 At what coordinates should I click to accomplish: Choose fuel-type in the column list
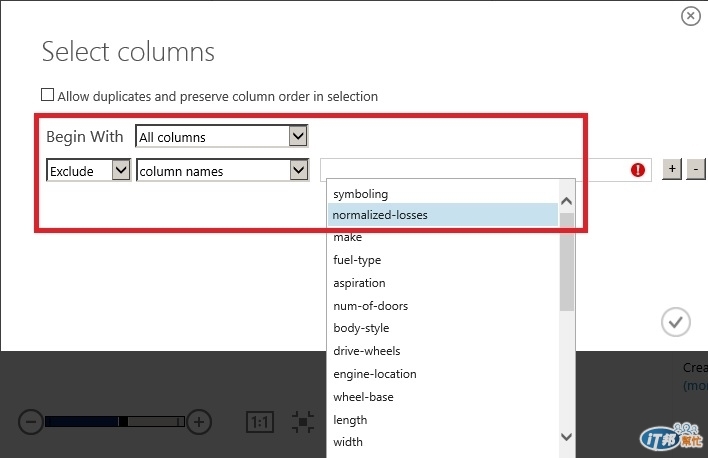click(x=357, y=260)
